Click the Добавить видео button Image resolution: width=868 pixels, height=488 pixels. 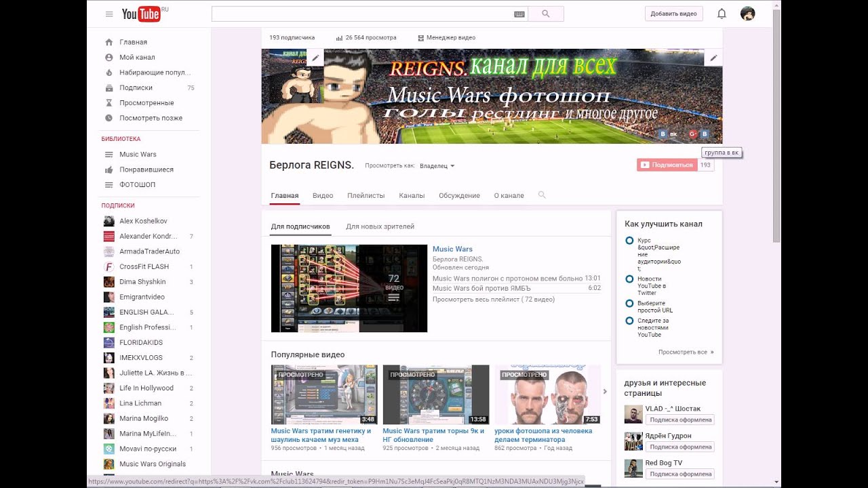click(673, 14)
